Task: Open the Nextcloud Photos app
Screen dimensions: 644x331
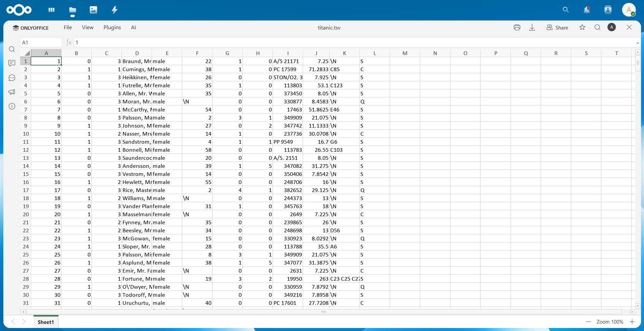Action: coord(93,10)
